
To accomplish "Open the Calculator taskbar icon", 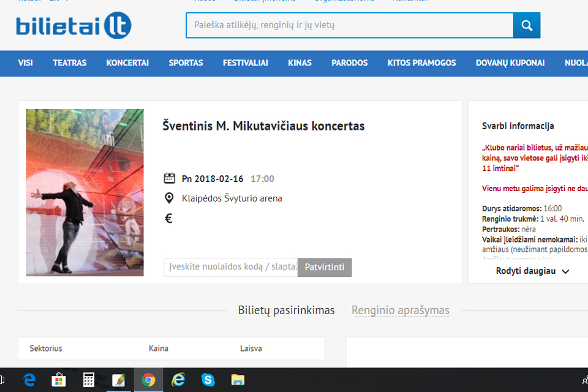I will (89, 380).
